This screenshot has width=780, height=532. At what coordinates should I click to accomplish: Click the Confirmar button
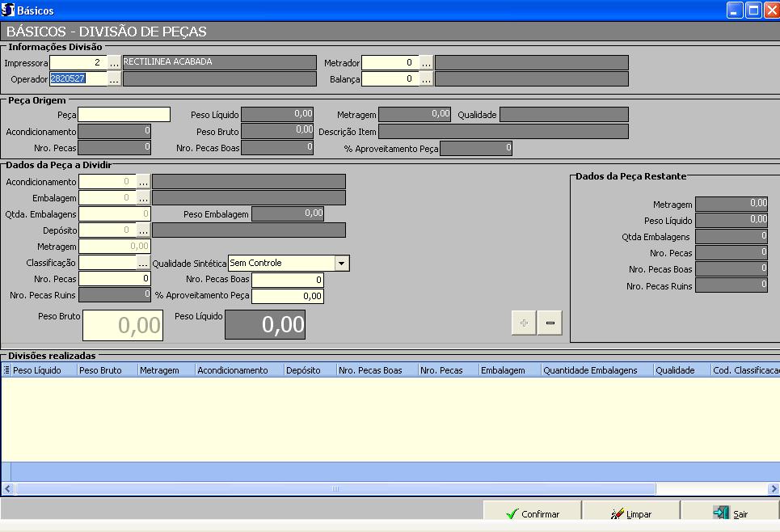pos(532,513)
